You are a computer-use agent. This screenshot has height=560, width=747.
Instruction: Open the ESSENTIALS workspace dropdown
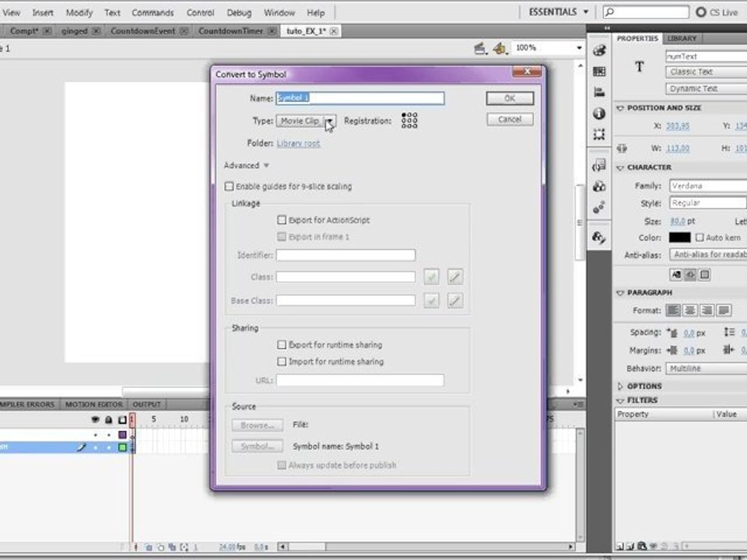coord(559,12)
